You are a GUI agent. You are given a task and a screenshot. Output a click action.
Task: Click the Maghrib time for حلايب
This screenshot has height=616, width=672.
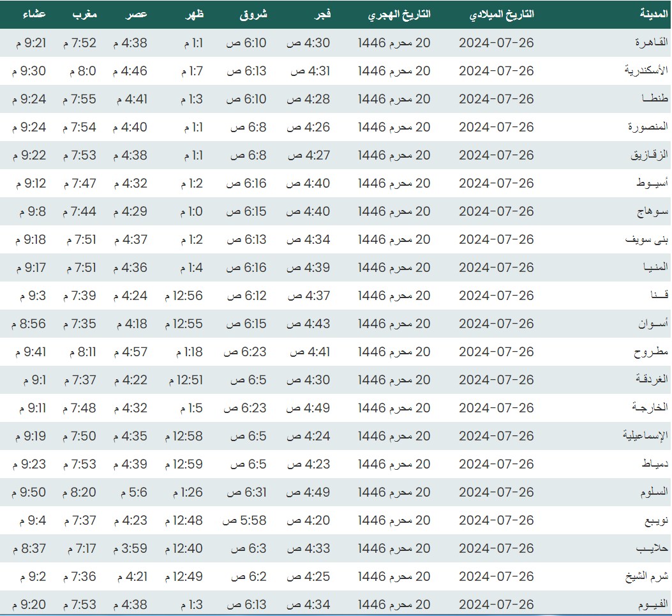(80, 548)
